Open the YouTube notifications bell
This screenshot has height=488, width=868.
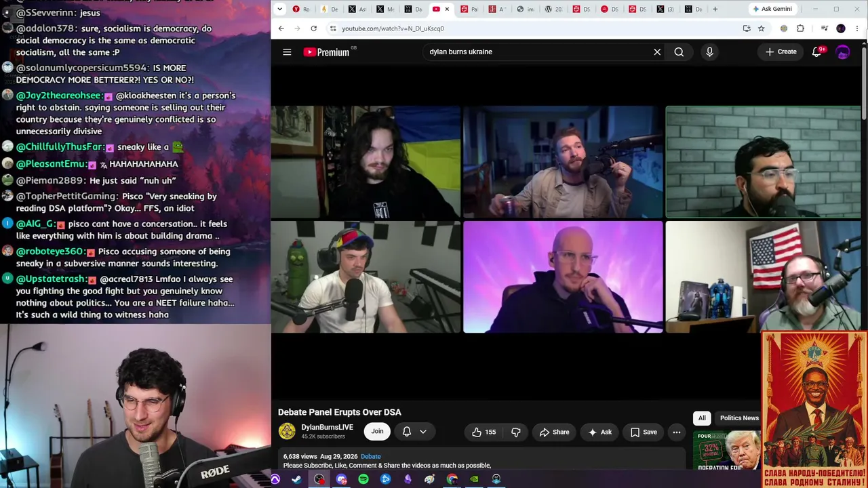(x=816, y=52)
